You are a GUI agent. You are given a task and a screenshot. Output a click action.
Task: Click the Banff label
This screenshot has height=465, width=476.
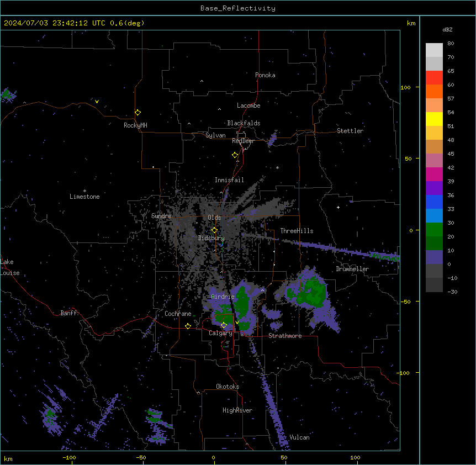68,313
